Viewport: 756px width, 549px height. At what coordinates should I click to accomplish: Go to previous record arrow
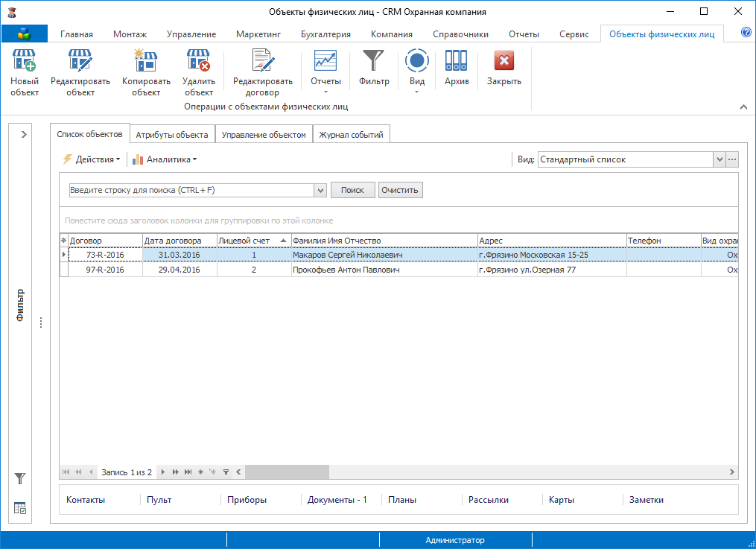click(91, 472)
